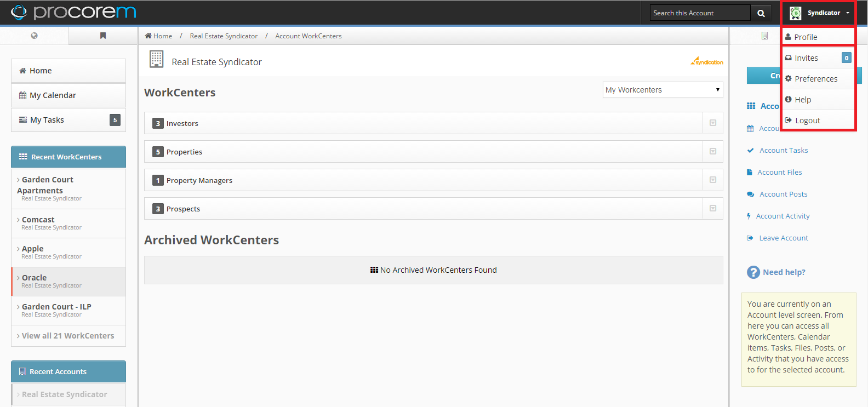The image size is (868, 407).
Task: Open My Calendar sidebar button
Action: (x=68, y=95)
